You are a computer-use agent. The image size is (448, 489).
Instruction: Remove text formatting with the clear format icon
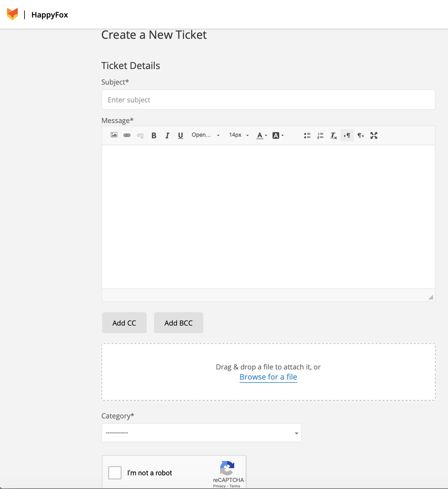coord(333,135)
